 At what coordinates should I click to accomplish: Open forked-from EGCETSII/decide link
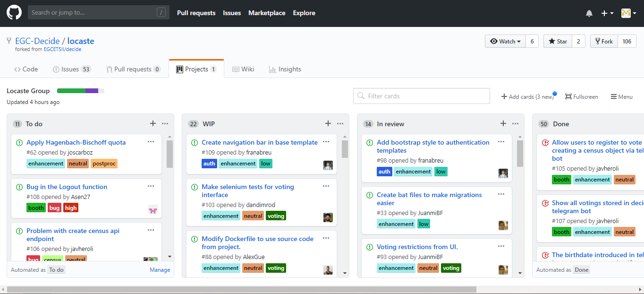point(62,49)
